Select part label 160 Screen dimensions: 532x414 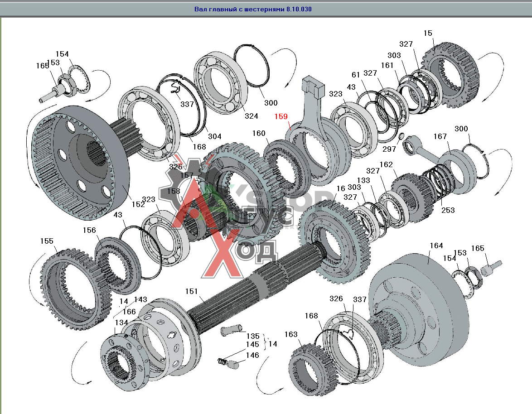click(259, 134)
